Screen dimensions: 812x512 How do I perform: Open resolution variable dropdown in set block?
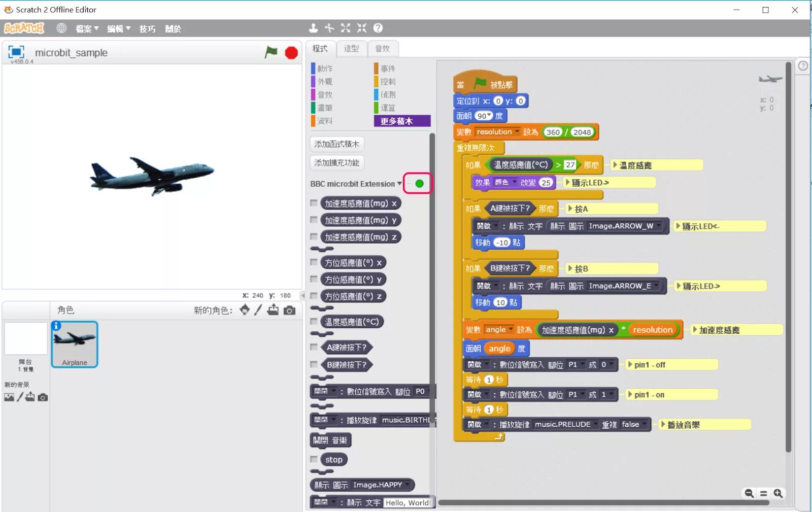point(517,132)
